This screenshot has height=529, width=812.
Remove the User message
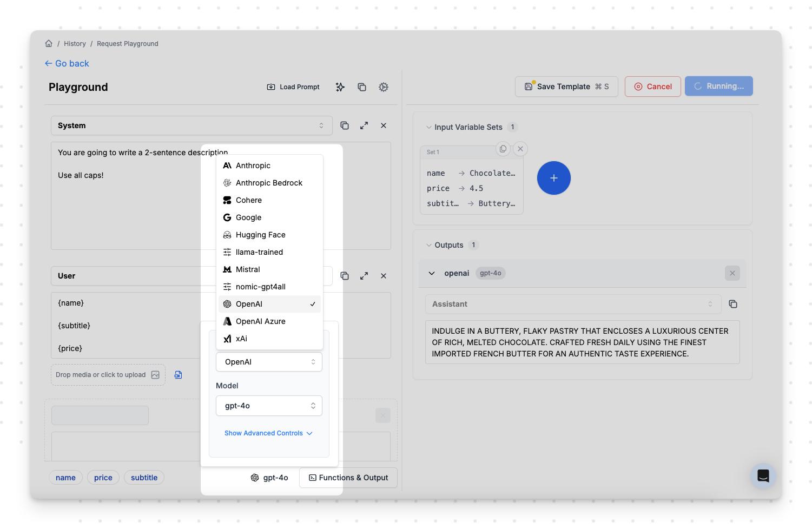[384, 276]
